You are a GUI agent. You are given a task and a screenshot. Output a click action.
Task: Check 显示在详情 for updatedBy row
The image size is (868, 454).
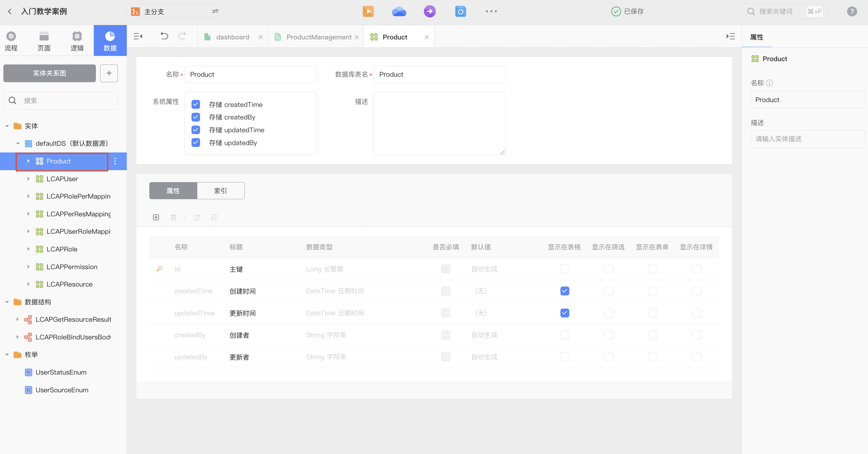point(696,357)
